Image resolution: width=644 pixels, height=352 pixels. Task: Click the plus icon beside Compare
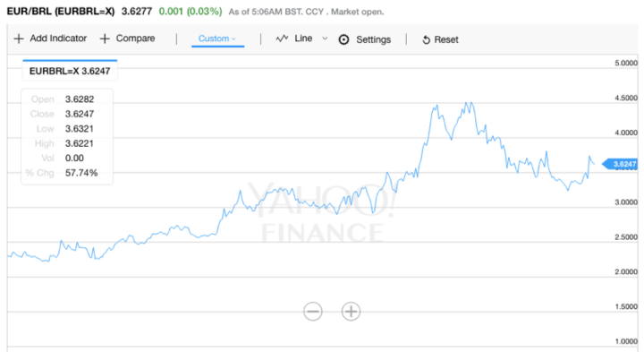point(105,39)
